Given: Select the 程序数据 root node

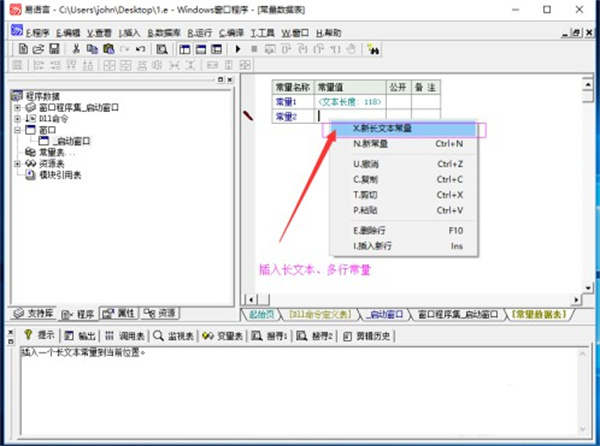Looking at the screenshot, I should coord(42,96).
